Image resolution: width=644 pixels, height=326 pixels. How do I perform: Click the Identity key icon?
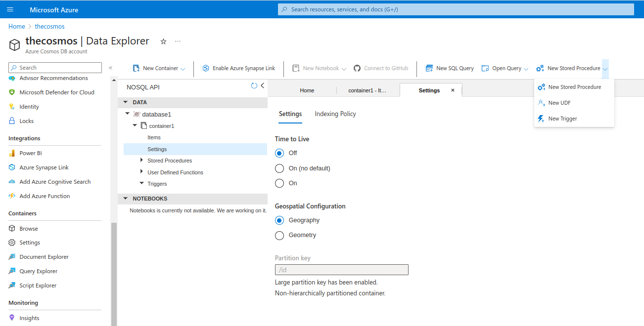(12, 107)
